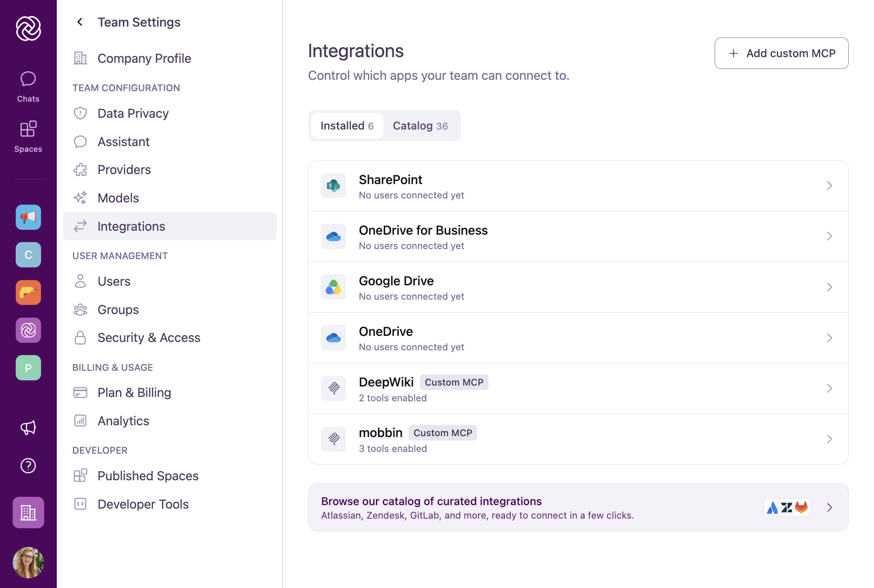The image size is (874, 588).
Task: Open Data Privacy settings
Action: click(x=170, y=113)
